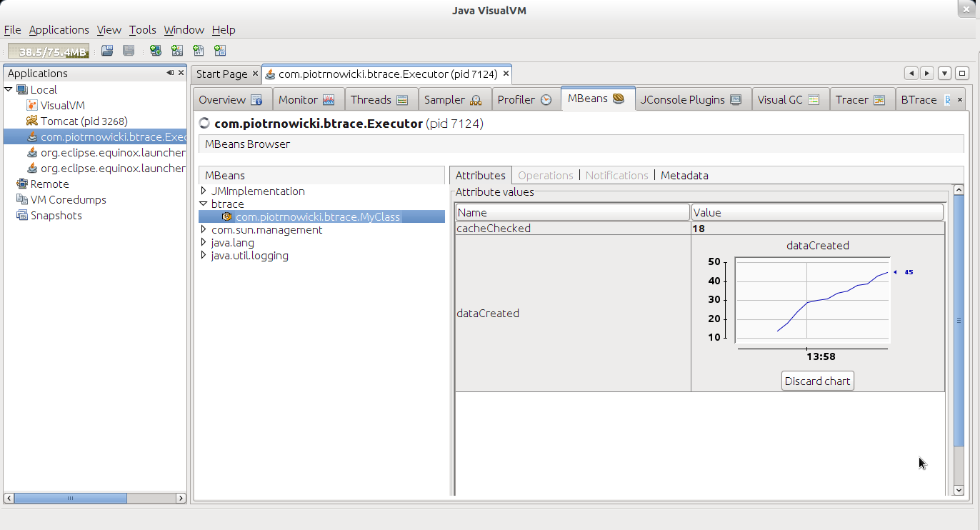Image resolution: width=980 pixels, height=530 pixels.
Task: Click the Snapshots tree icon
Action: [21, 215]
